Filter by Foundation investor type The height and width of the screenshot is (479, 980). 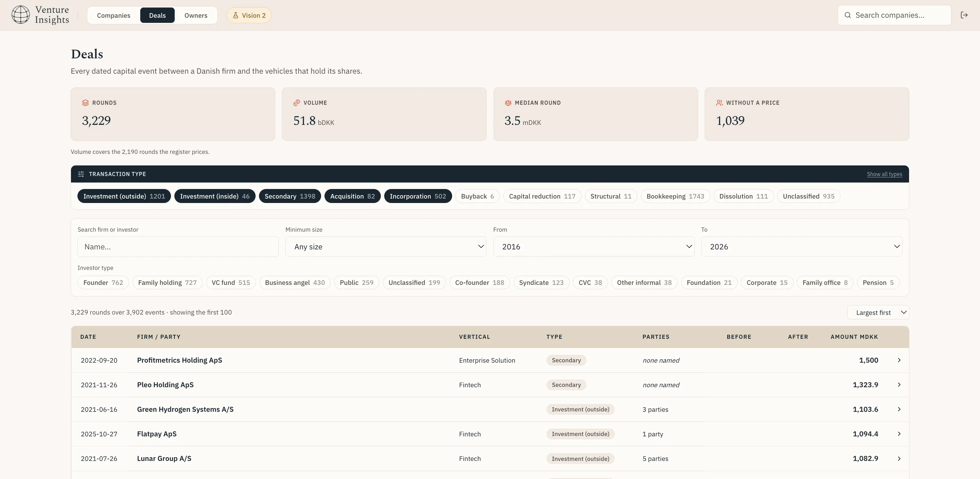tap(709, 282)
